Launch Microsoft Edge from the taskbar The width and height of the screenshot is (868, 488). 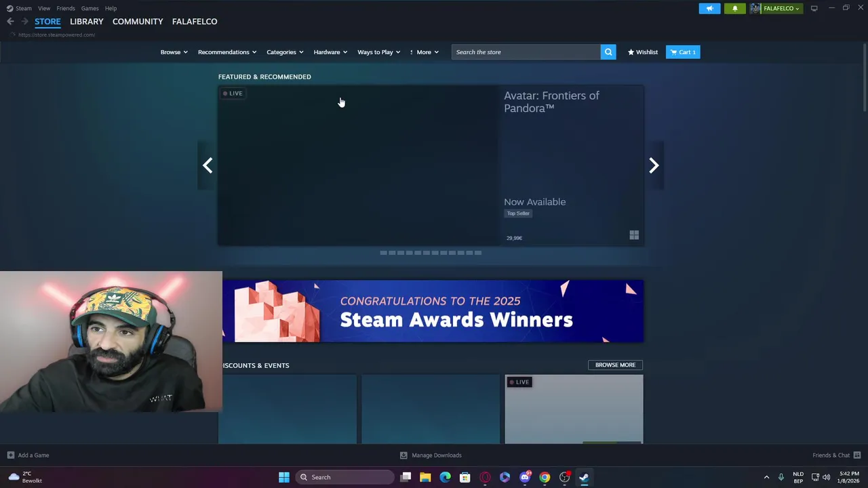445,477
